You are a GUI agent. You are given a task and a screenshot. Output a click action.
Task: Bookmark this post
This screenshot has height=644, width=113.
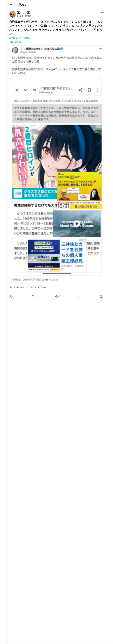79,296
